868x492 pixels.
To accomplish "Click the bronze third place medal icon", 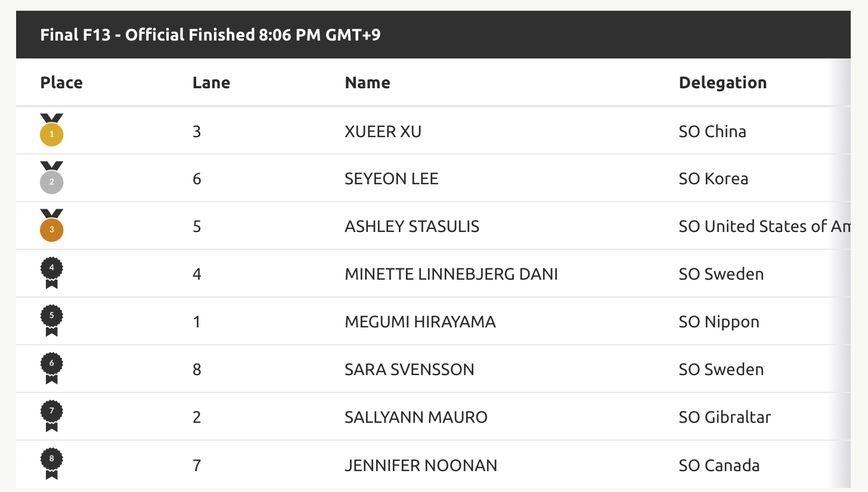I will (51, 225).
